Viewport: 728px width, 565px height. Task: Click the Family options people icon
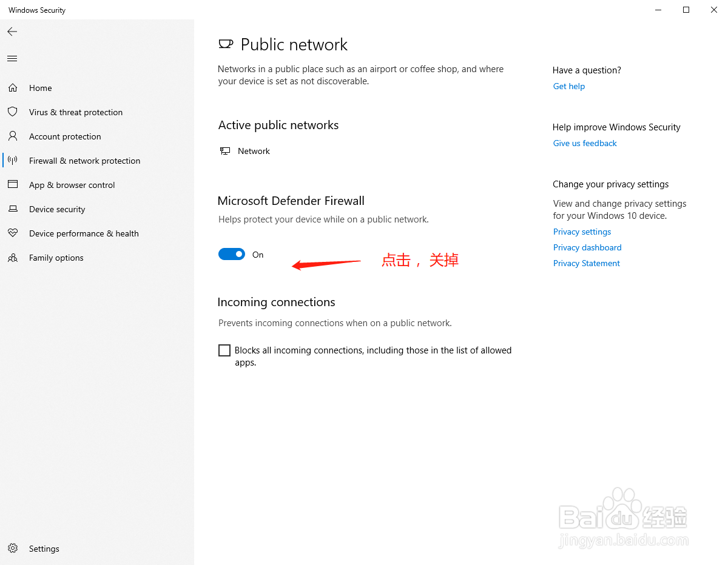pyautogui.click(x=12, y=258)
